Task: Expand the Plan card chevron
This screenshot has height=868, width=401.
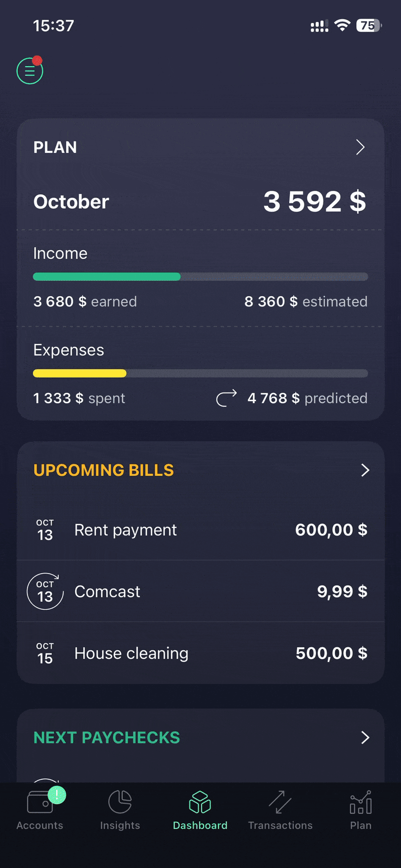Action: [360, 147]
